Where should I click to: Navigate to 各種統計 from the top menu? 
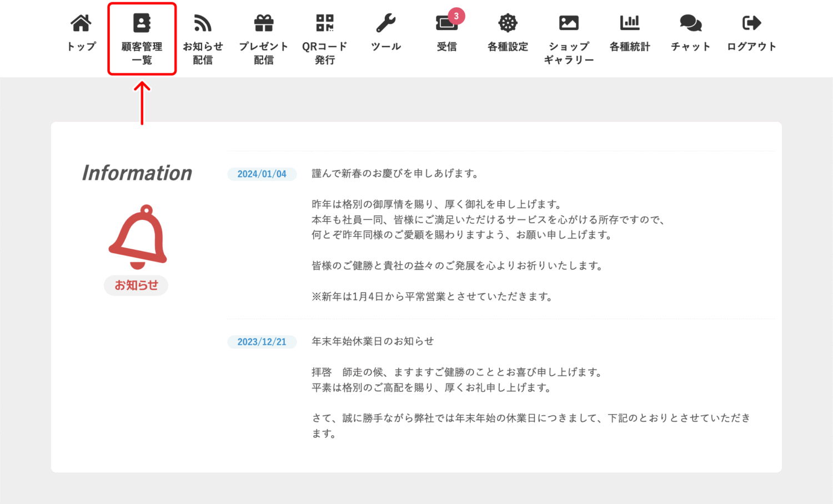[630, 33]
